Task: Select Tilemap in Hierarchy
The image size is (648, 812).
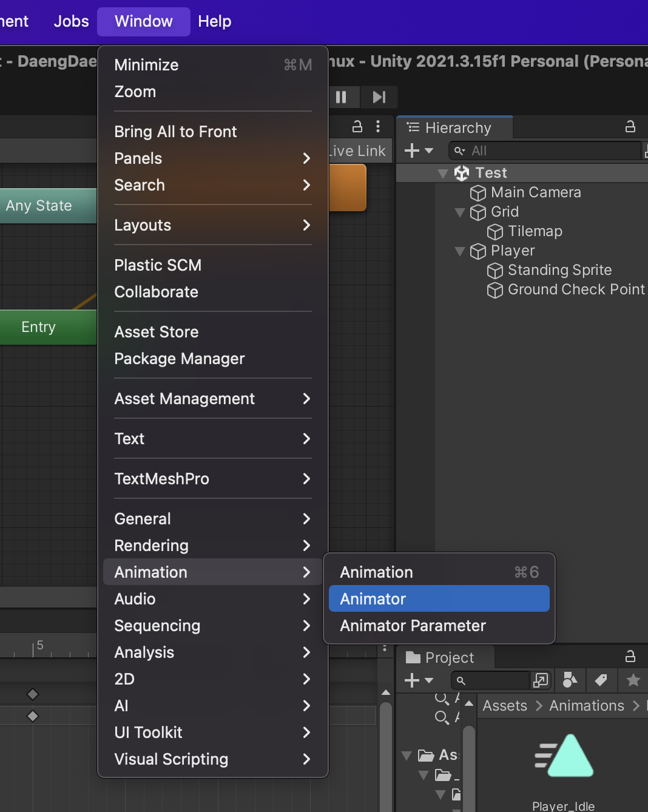Action: pyautogui.click(x=535, y=231)
